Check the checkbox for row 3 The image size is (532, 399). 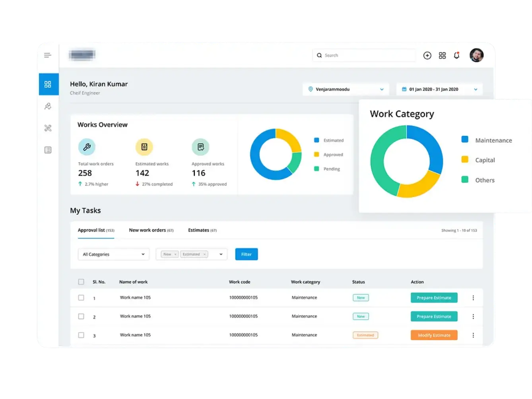pos(81,335)
